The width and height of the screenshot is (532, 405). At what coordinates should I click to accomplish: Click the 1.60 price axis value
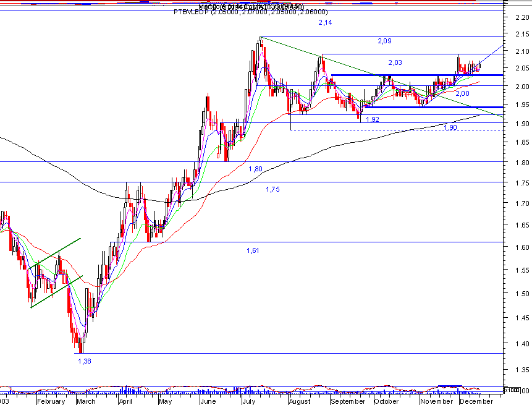pos(522,247)
